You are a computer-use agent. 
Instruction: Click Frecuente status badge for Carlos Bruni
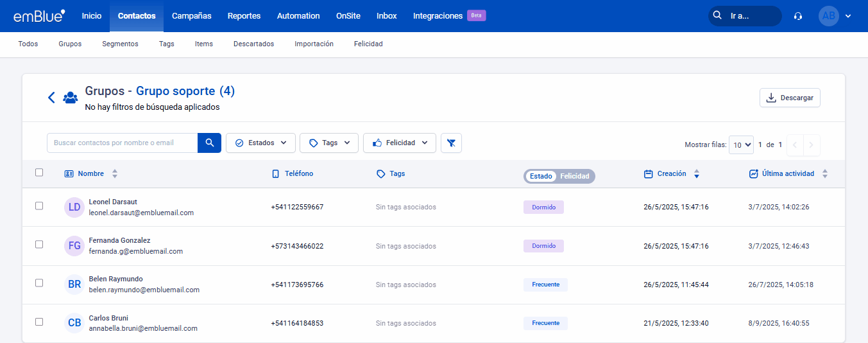[x=545, y=323]
